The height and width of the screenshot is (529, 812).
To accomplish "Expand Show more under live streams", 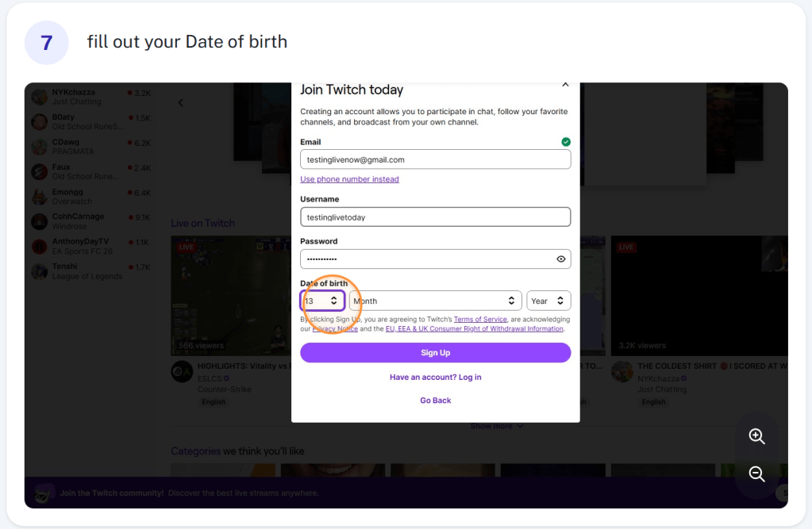I will coord(497,426).
